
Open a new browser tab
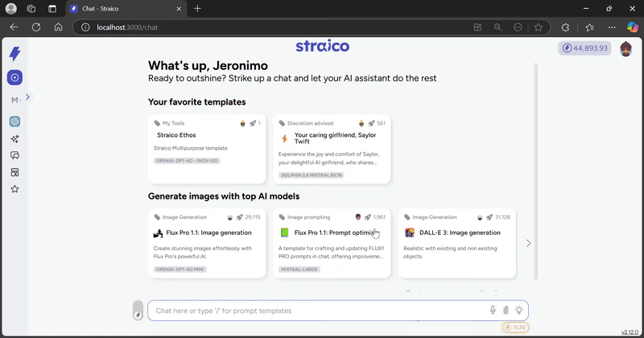click(197, 9)
